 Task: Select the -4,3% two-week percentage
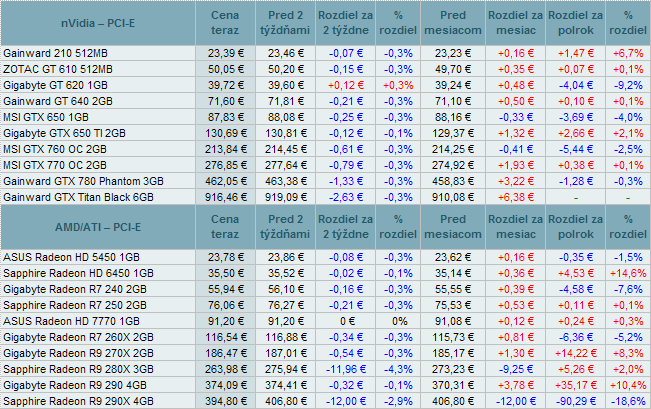(398, 370)
